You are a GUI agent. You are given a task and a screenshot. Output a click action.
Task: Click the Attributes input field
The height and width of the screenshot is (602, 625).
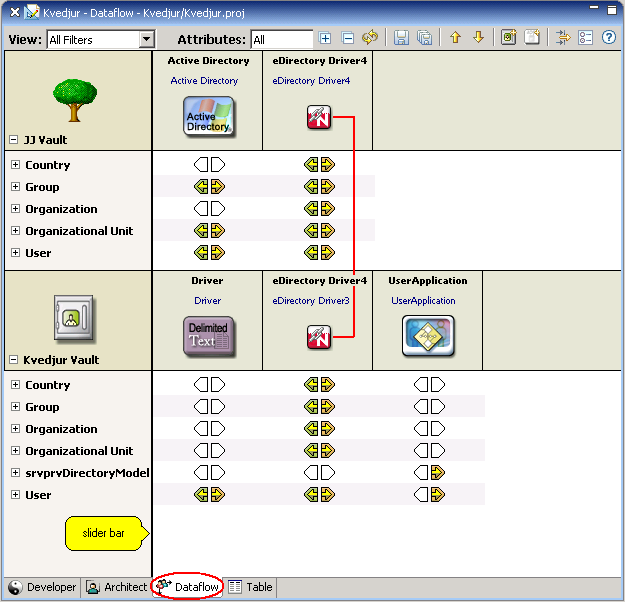point(282,39)
